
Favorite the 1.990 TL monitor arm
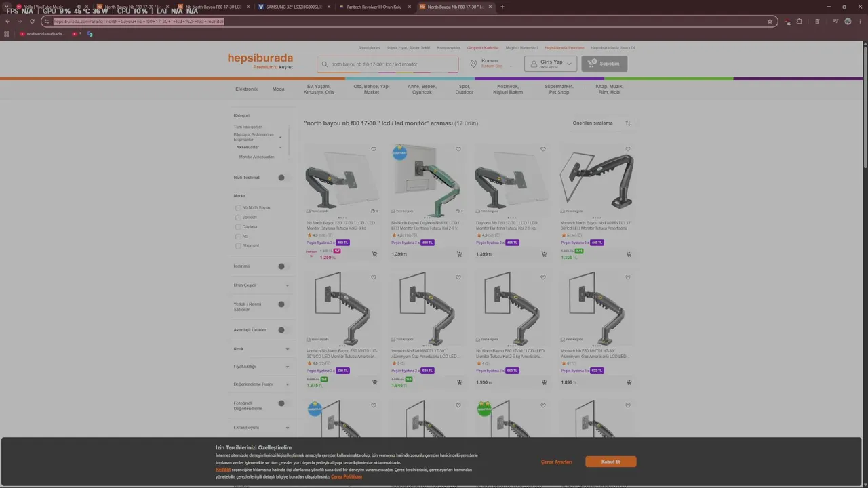click(543, 277)
